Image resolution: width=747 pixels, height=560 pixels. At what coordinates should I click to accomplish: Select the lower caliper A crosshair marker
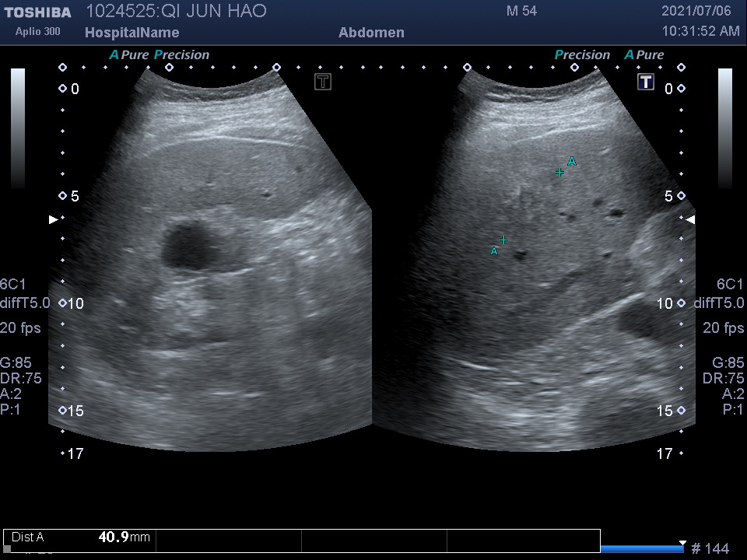point(503,240)
